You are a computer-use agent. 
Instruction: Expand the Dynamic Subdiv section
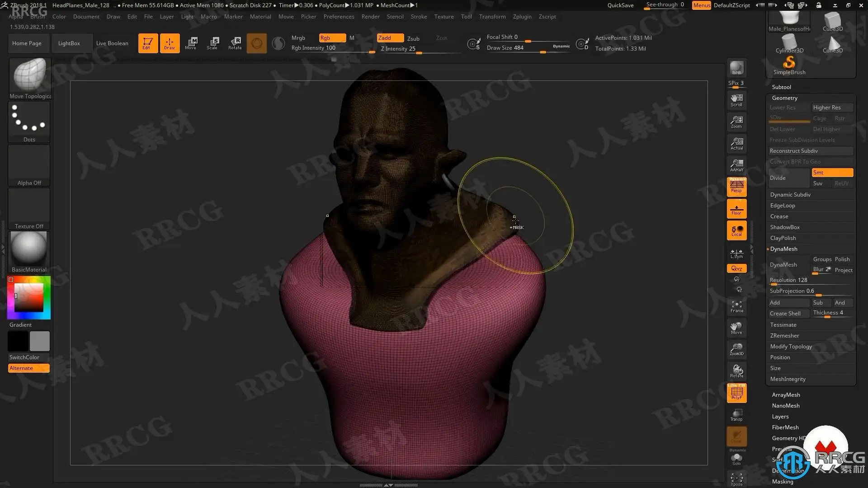(x=790, y=195)
